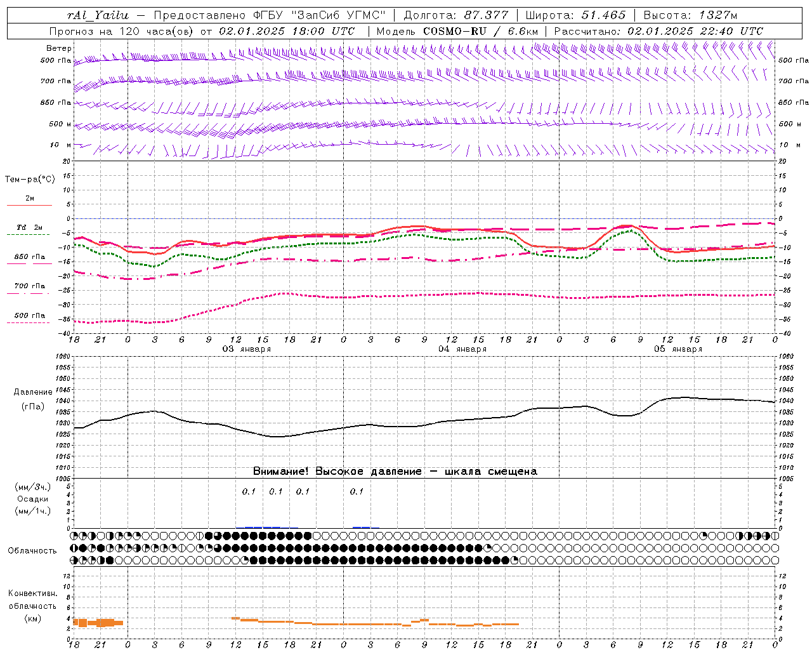Click the 03 января date label
The width and height of the screenshot is (812, 650).
[x=247, y=349]
